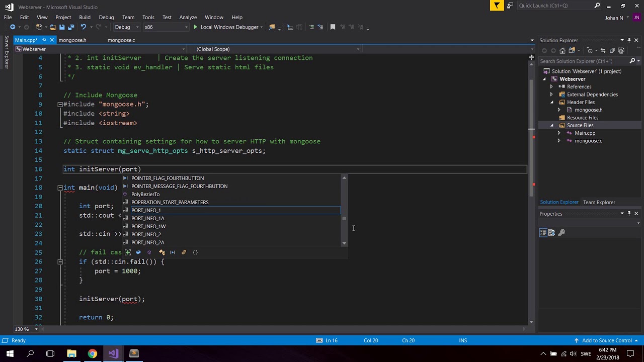Collapse the Header Files folder

coord(551,102)
